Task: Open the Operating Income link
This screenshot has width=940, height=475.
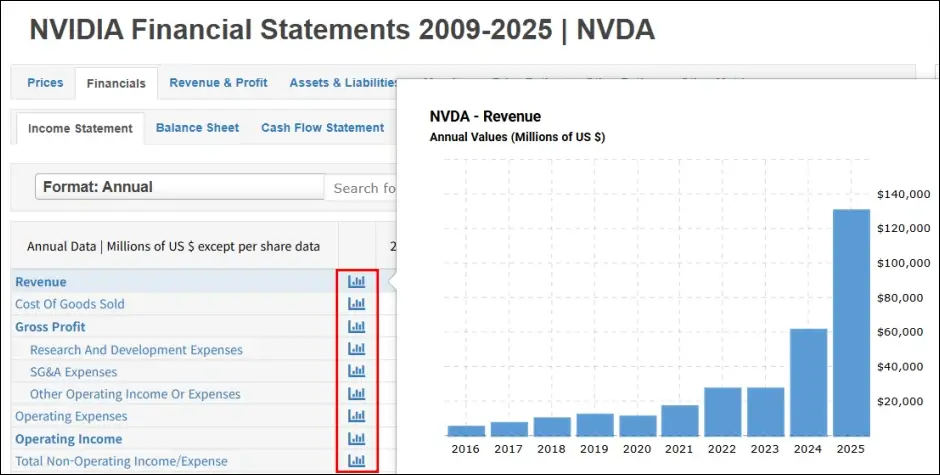Action: [x=69, y=439]
